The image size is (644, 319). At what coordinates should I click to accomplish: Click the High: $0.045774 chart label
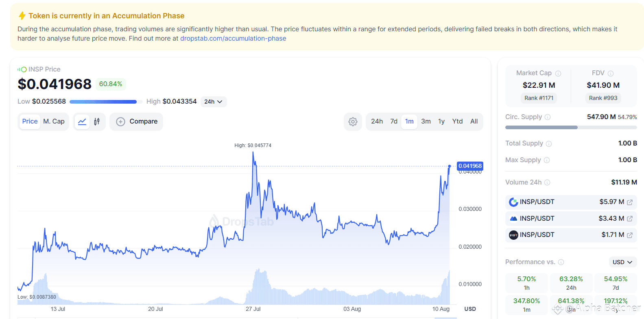253,145
